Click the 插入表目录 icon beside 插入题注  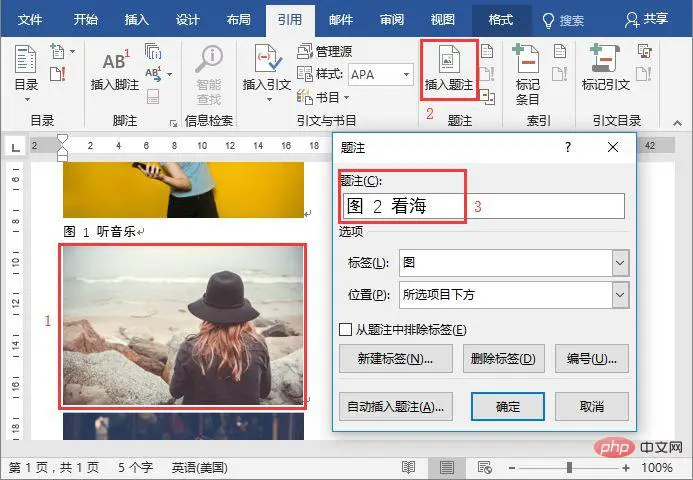pyautogui.click(x=487, y=51)
